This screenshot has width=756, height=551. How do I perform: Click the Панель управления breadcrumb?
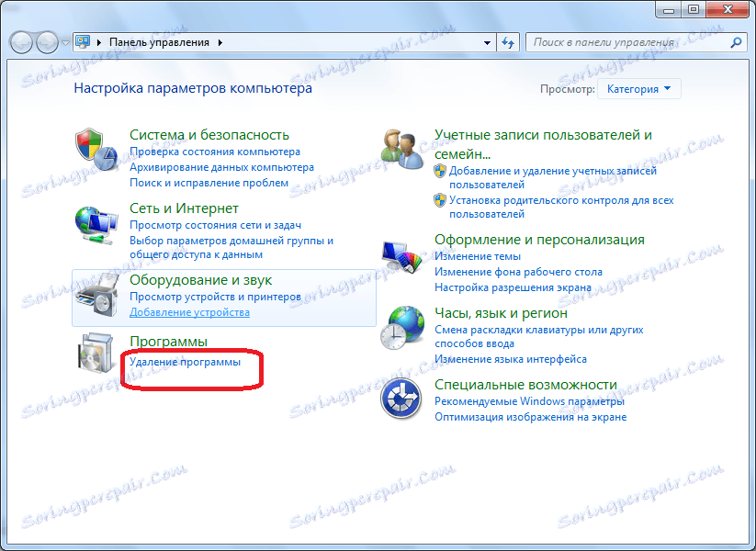pyautogui.click(x=159, y=42)
